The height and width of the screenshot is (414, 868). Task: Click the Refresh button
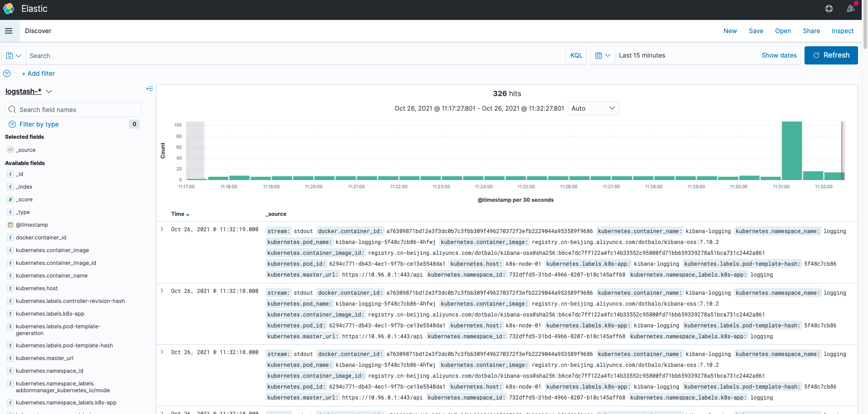pos(831,55)
